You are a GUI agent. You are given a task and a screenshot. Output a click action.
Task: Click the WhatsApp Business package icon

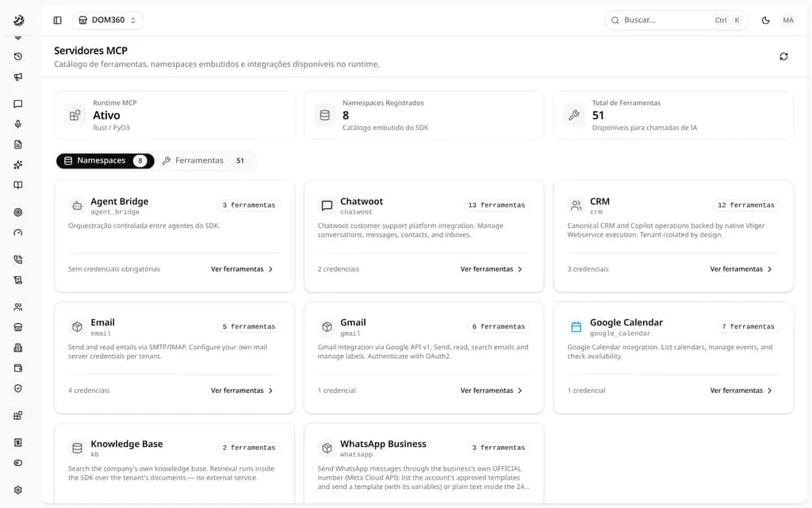coord(327,448)
